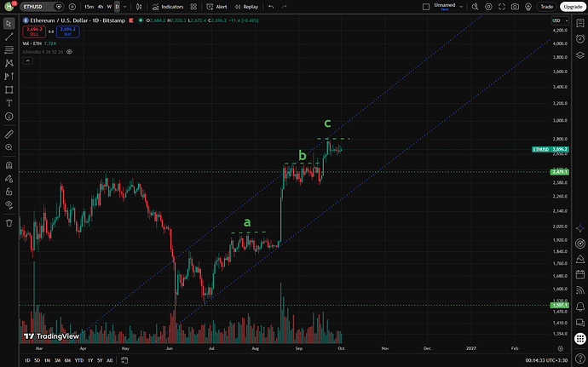This screenshot has width=588, height=367.
Task: Open the candlestick chart type menu
Action: [x=139, y=7]
